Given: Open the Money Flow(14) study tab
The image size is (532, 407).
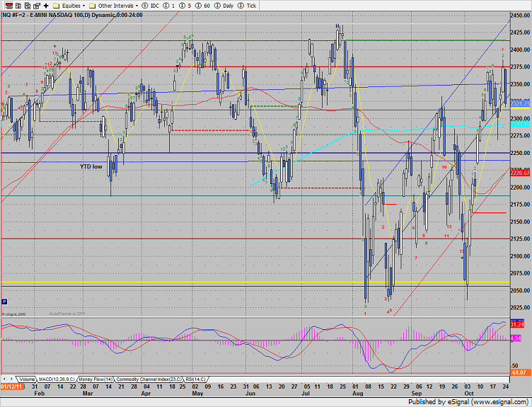Looking at the screenshot, I should pyautogui.click(x=96, y=379).
